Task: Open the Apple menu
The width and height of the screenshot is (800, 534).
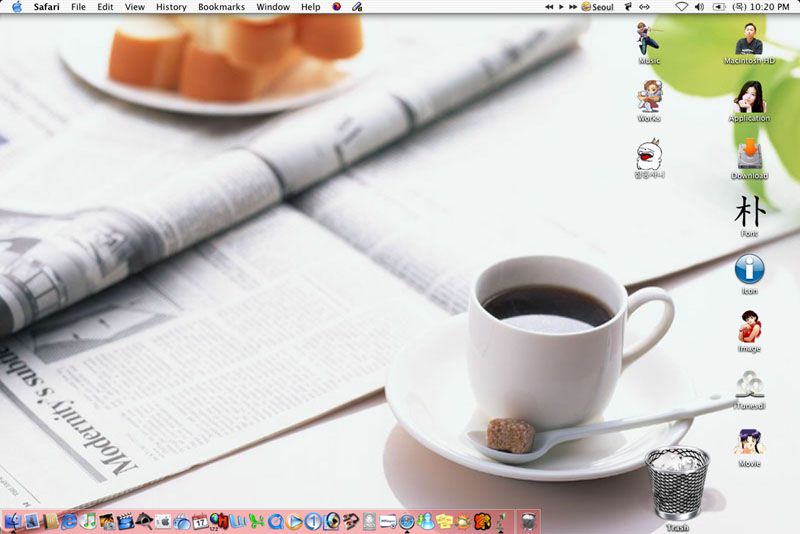Action: [x=16, y=7]
